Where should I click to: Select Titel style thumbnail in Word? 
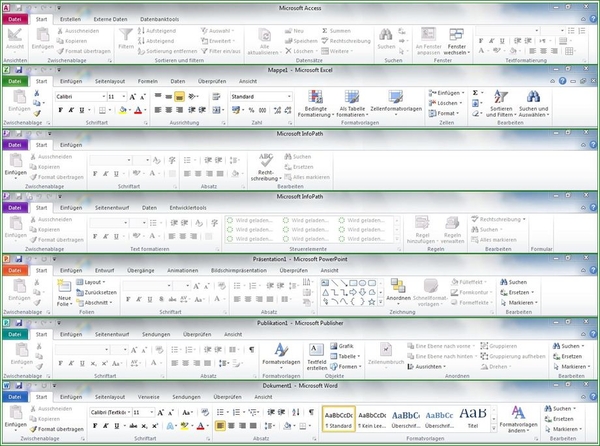coord(473,418)
